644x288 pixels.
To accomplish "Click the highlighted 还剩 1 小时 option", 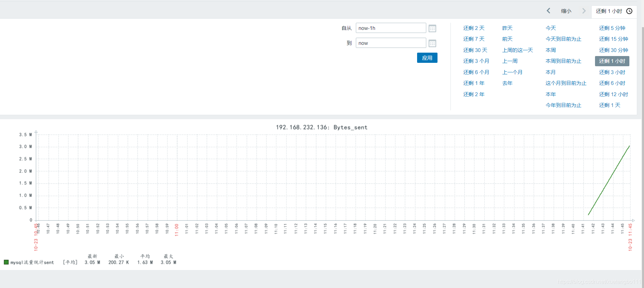I will click(x=612, y=61).
